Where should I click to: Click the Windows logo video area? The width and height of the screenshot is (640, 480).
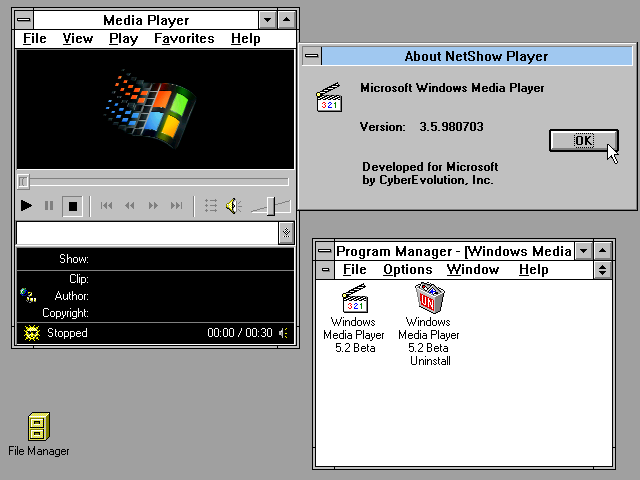coord(155,109)
